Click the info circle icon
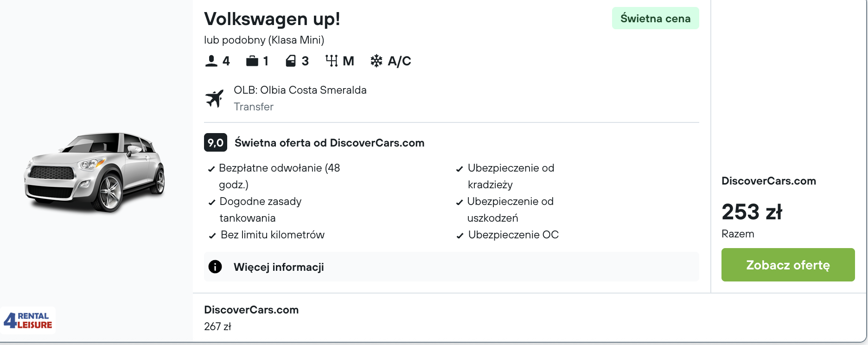This screenshot has width=868, height=345. pos(215,267)
